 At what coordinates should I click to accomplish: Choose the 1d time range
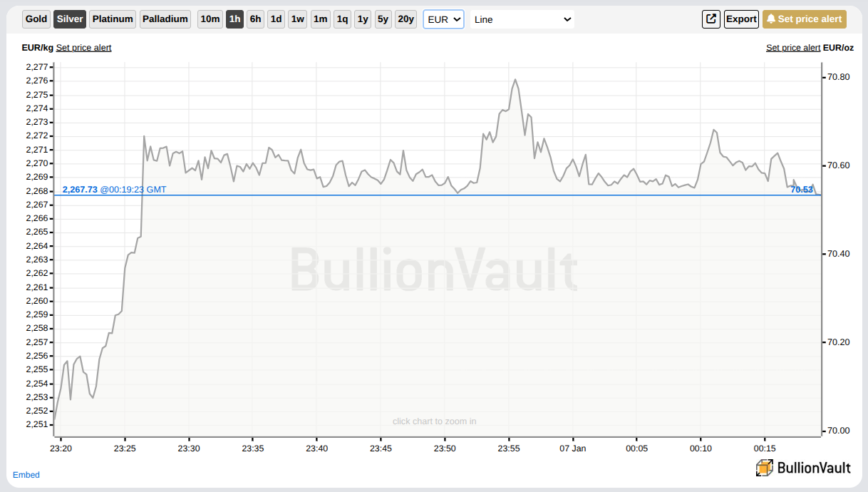(276, 19)
